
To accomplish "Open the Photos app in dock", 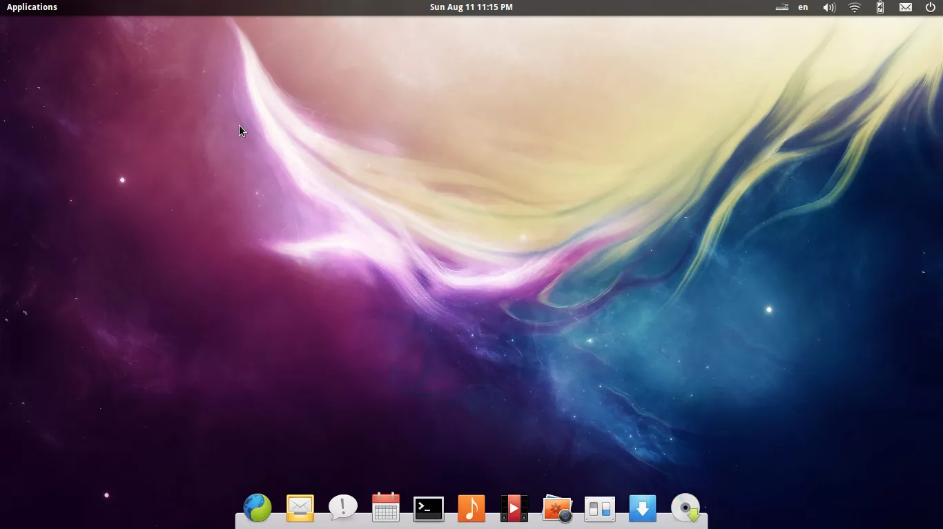I will [x=557, y=508].
